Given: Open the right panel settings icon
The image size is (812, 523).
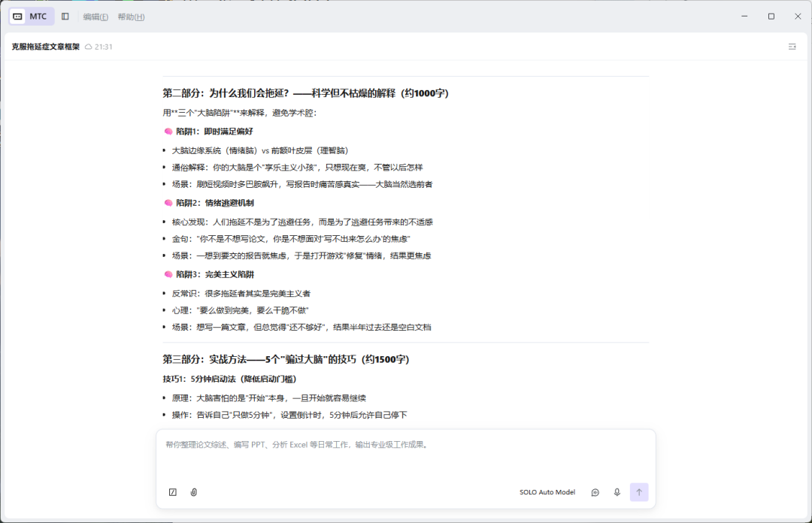Looking at the screenshot, I should coord(792,47).
